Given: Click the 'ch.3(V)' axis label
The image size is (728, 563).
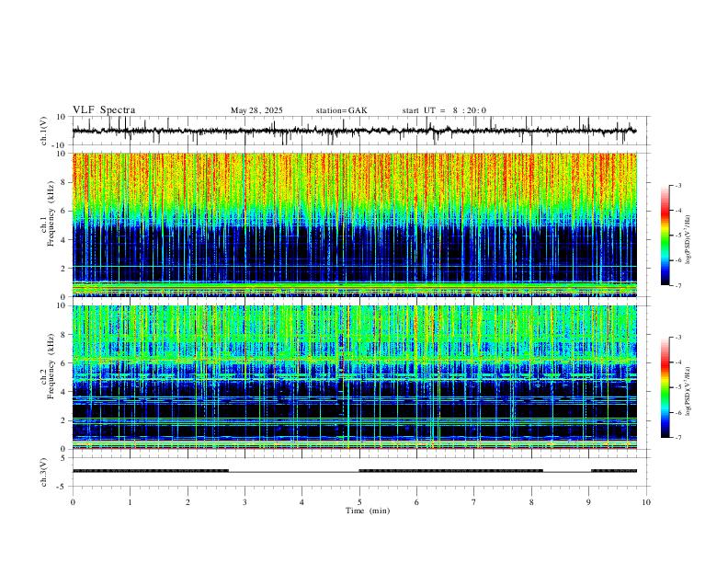Looking at the screenshot, I should click(x=44, y=472).
